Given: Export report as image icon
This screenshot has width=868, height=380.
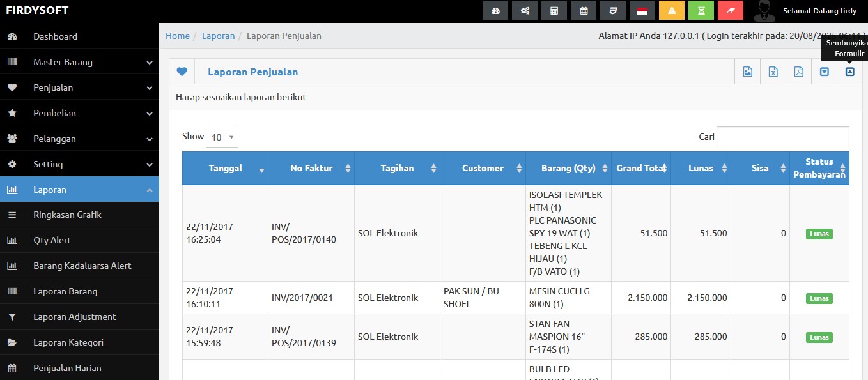Looking at the screenshot, I should tap(747, 72).
